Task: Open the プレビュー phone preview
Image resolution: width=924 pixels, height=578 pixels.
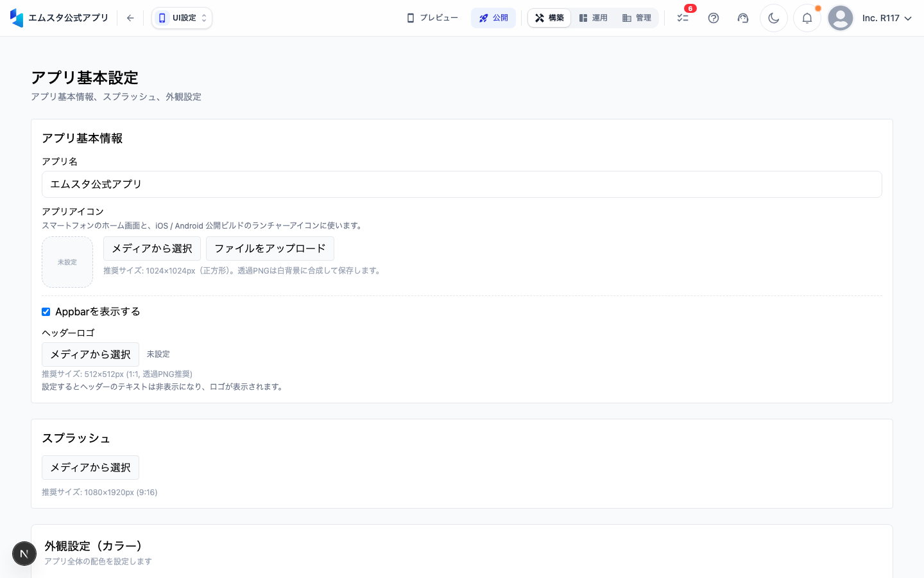Action: pyautogui.click(x=432, y=18)
